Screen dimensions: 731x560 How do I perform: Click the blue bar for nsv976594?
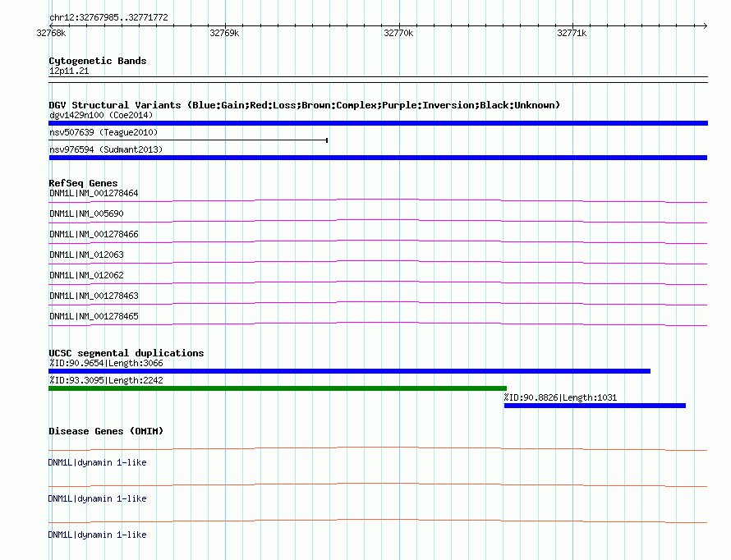[378, 158]
